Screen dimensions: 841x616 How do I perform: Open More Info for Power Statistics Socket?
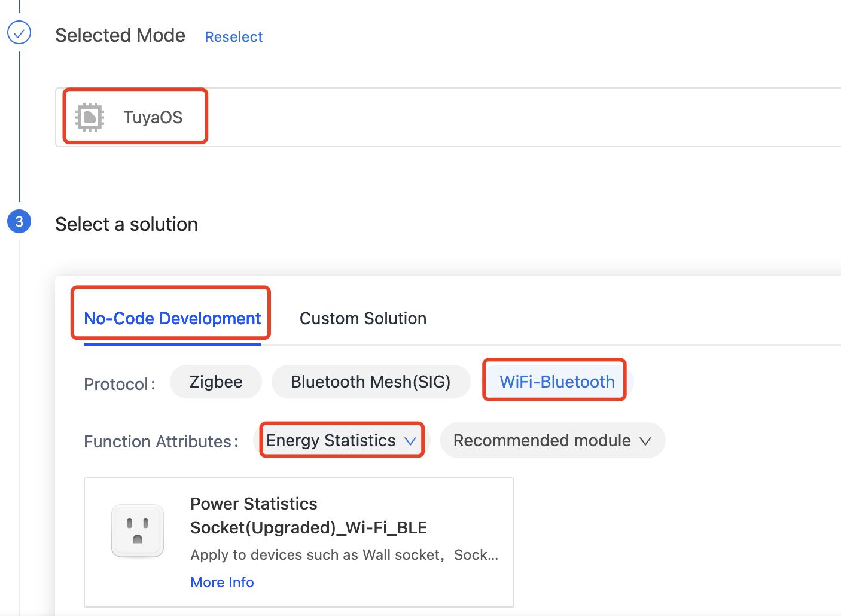[x=223, y=583]
